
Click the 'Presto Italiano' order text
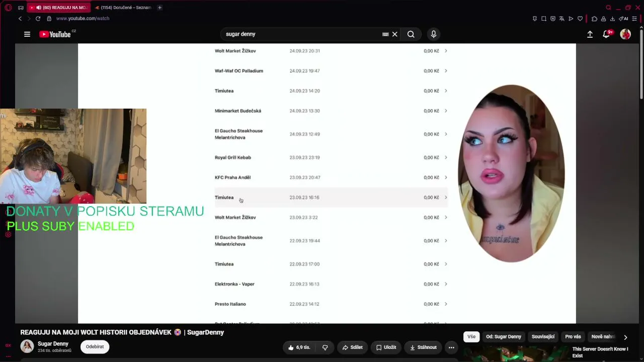230,304
